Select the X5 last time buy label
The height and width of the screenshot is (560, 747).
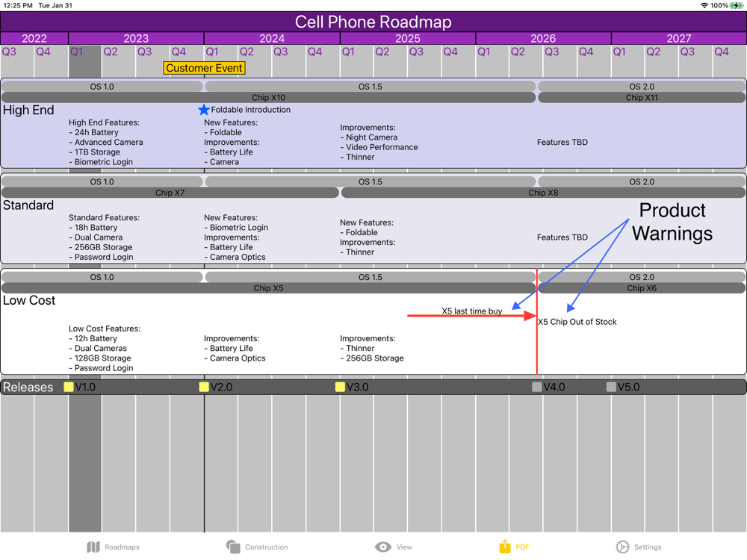coord(471,311)
